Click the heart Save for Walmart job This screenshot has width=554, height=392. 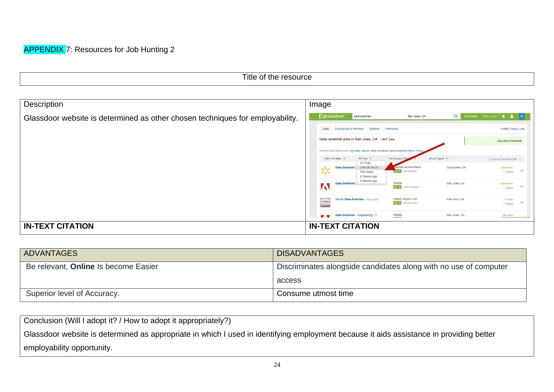click(x=508, y=172)
